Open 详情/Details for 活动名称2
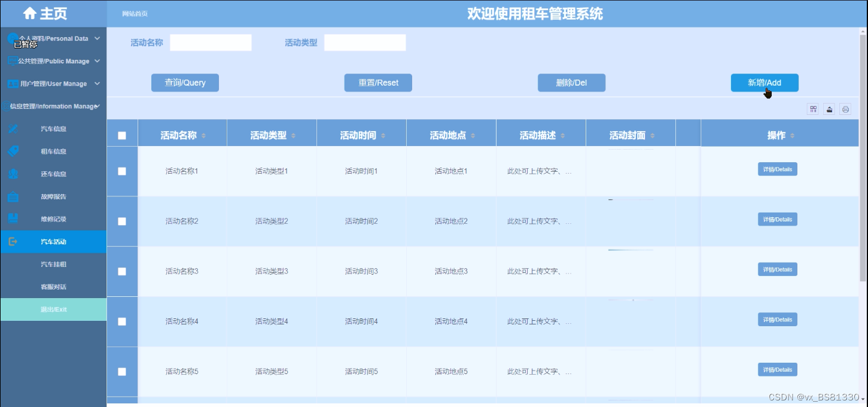Screen dimensions: 868x407 (x=777, y=220)
